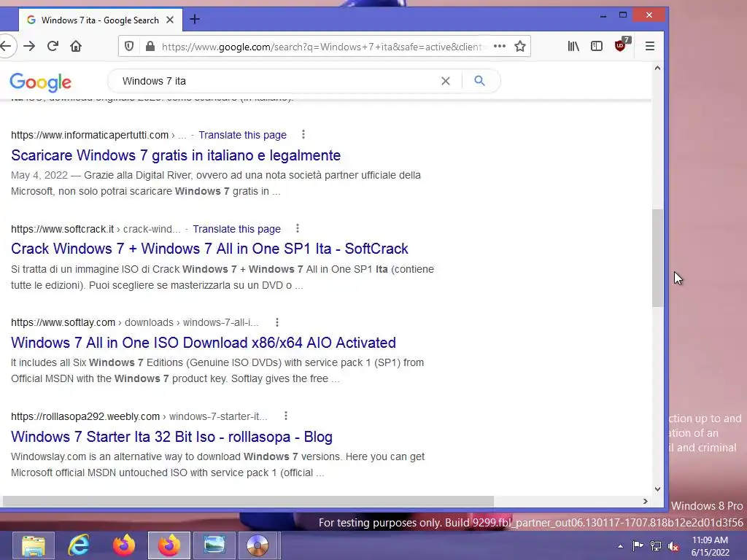Viewport: 747px width, 560px height.
Task: Open a new tab with plus
Action: [x=194, y=20]
